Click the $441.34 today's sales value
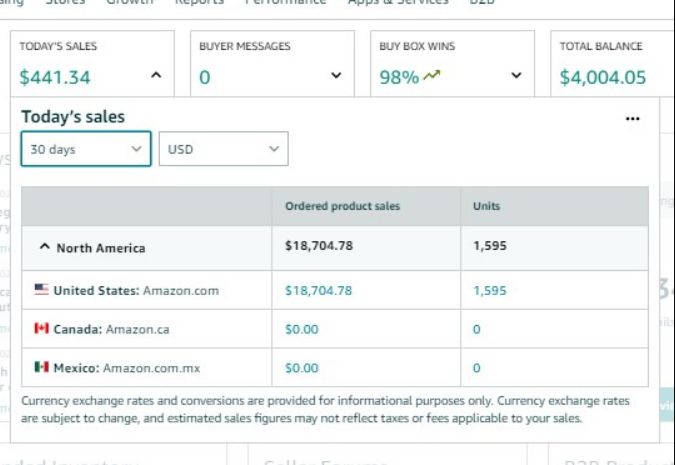This screenshot has height=465, width=675. point(55,78)
